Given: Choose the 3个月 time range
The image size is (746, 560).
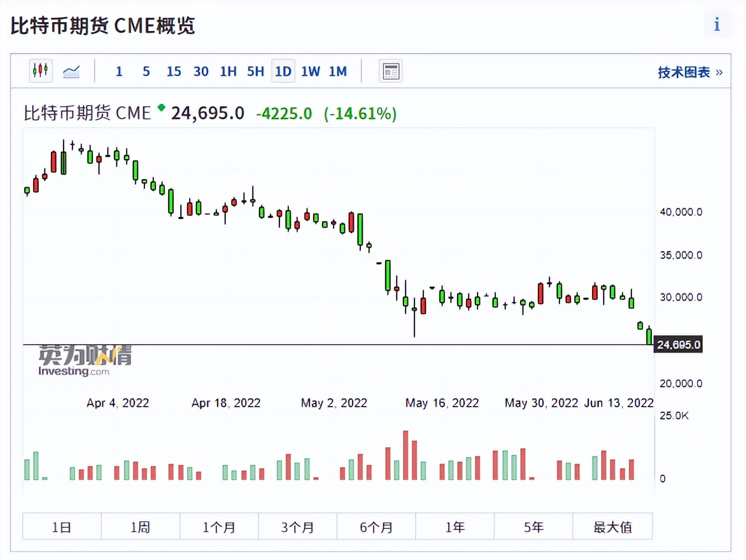Looking at the screenshot, I should [298, 526].
